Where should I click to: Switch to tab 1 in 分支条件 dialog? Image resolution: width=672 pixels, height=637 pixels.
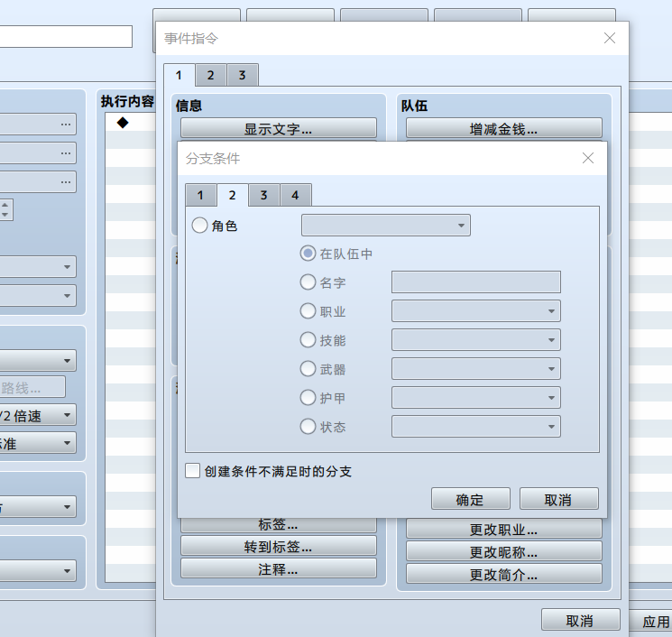point(201,196)
